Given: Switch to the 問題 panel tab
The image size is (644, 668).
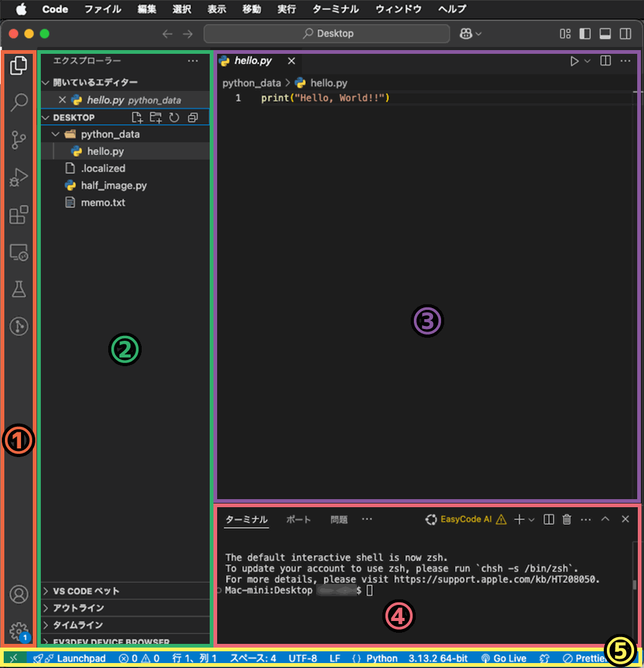Looking at the screenshot, I should pos(339,520).
